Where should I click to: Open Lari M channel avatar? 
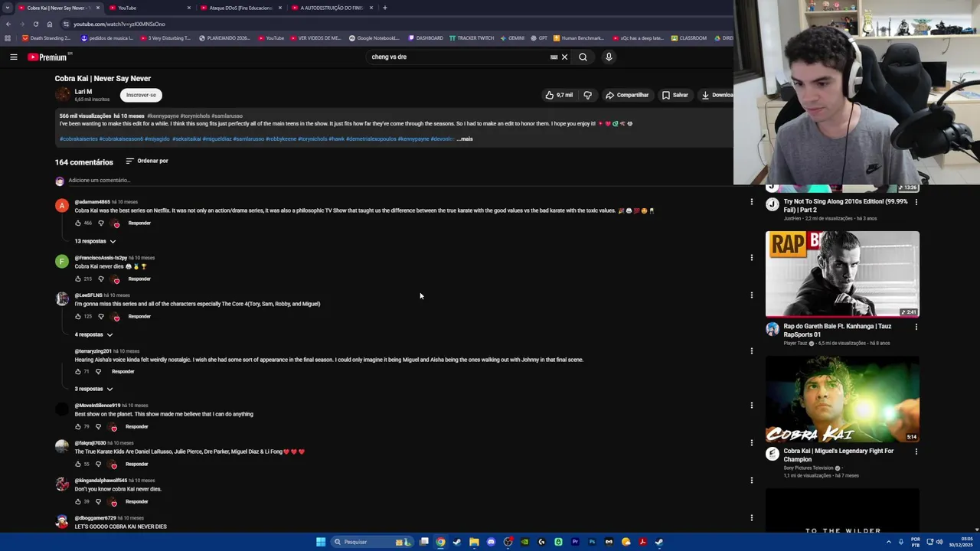click(62, 95)
